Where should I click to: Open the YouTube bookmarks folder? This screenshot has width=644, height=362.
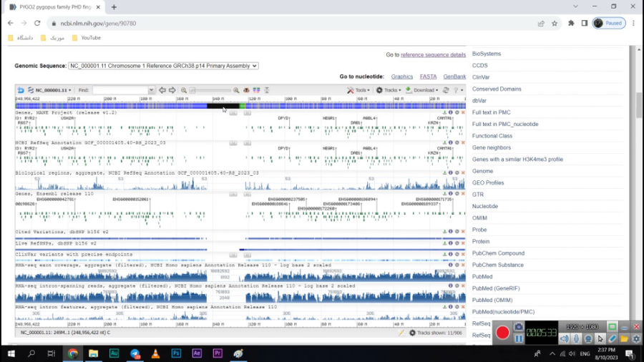pyautogui.click(x=87, y=38)
